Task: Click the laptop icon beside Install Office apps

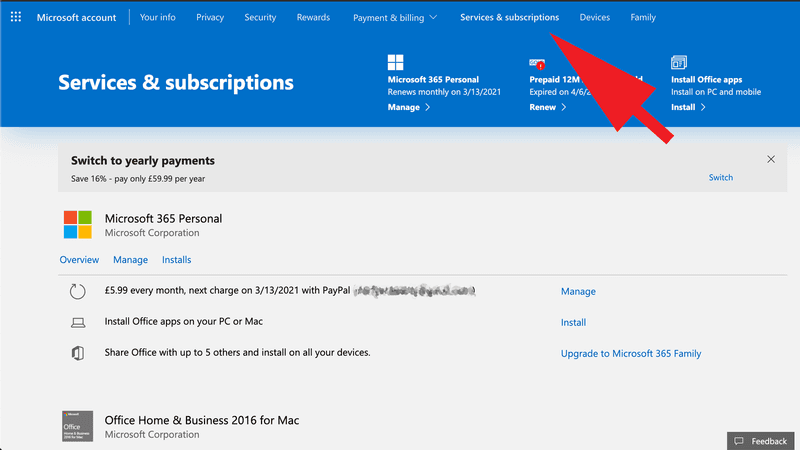Action: [78, 322]
